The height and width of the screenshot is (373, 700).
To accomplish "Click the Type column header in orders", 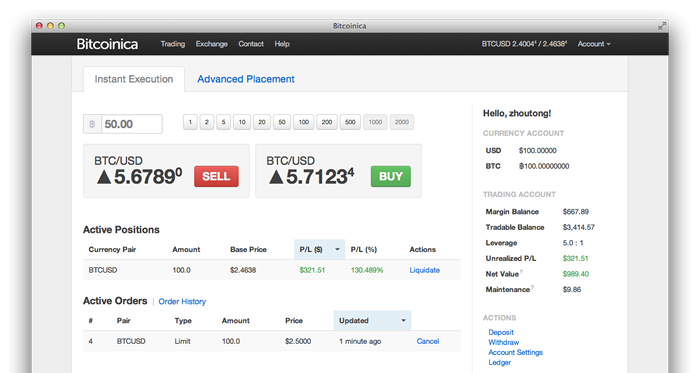I will (x=183, y=320).
